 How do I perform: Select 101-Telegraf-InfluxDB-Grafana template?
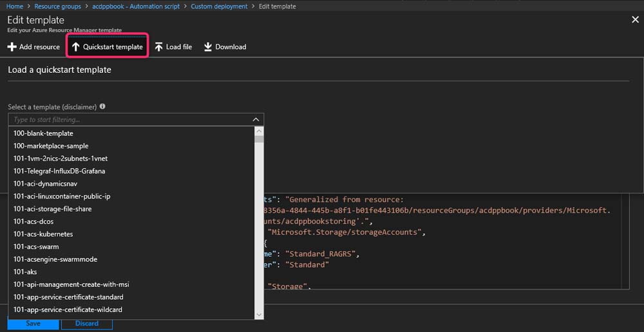pyautogui.click(x=59, y=171)
